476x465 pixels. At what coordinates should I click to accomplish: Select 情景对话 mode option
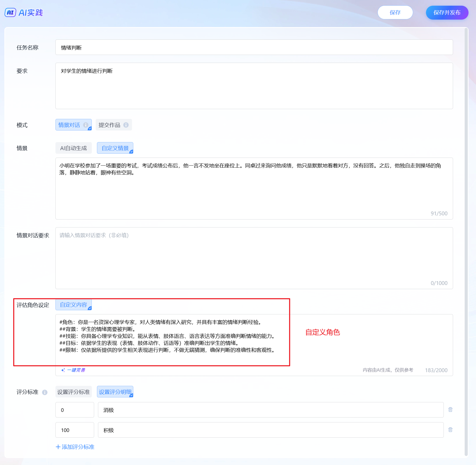[69, 125]
